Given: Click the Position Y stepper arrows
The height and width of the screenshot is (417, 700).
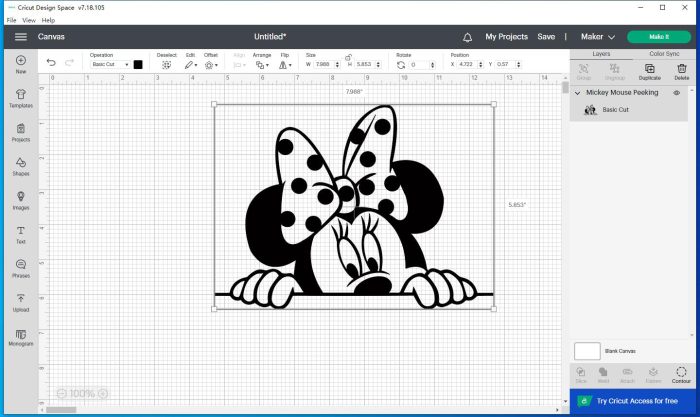Looking at the screenshot, I should 518,64.
